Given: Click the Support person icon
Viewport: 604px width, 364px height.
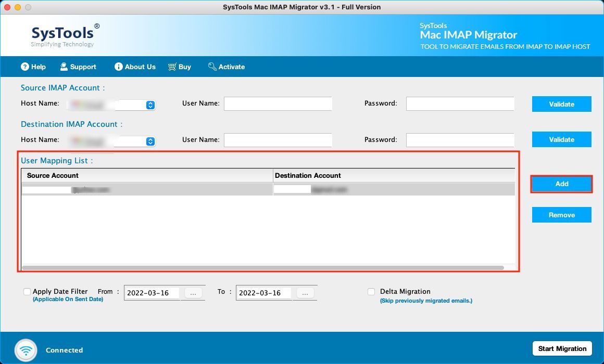Looking at the screenshot, I should [x=64, y=67].
